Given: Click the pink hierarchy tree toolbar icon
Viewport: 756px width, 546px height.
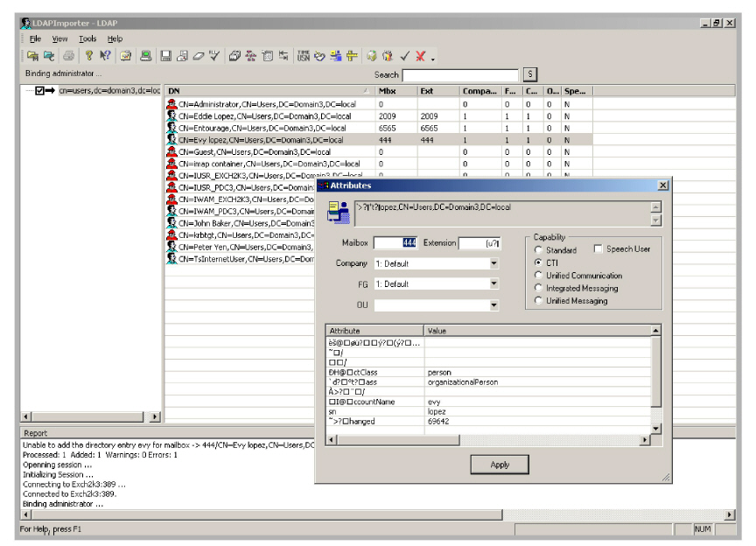Looking at the screenshot, I should click(x=251, y=56).
